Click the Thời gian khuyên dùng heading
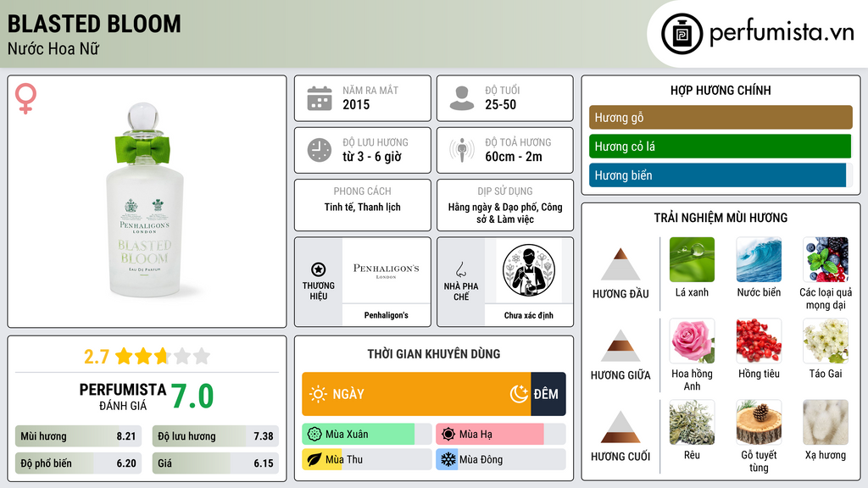 [x=434, y=353]
